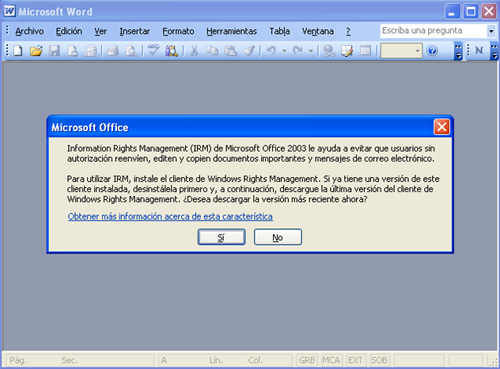
Task: Click the 'Escriba una pregunta' input box
Action: coord(433,31)
